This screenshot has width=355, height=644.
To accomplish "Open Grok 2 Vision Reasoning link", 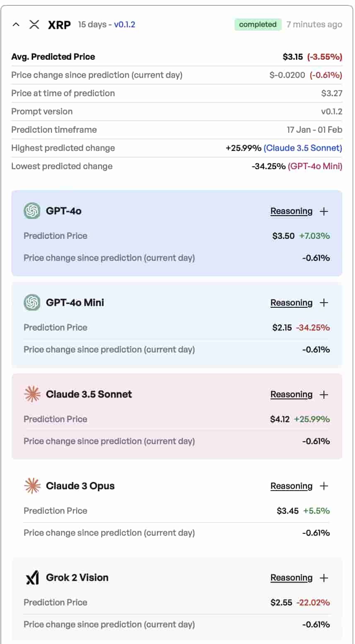I will click(291, 578).
